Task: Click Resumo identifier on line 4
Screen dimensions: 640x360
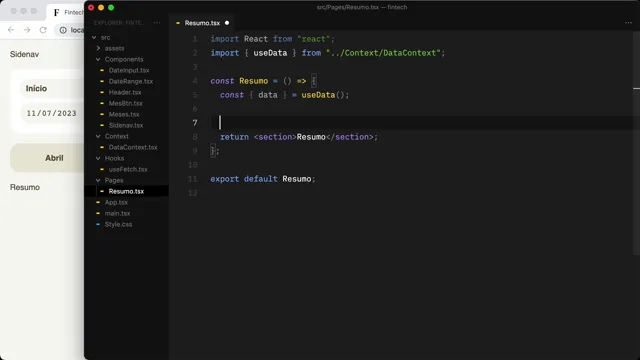Action: pos(253,81)
